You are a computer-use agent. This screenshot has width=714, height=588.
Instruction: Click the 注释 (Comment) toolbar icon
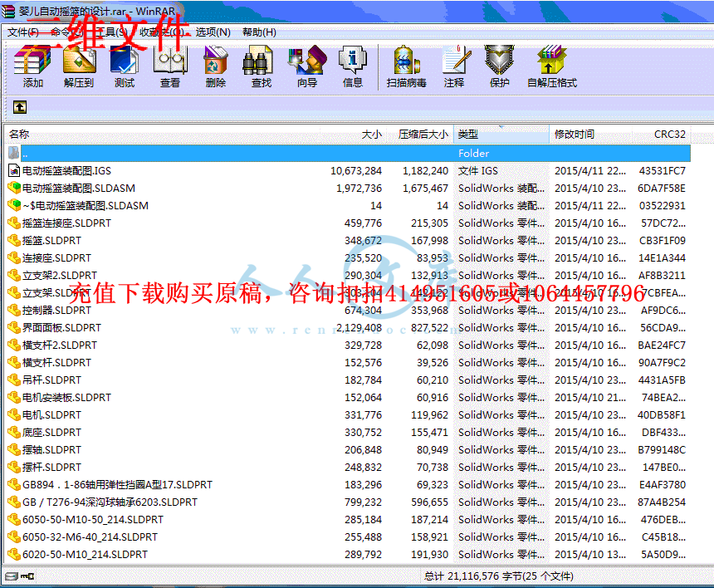(x=457, y=60)
